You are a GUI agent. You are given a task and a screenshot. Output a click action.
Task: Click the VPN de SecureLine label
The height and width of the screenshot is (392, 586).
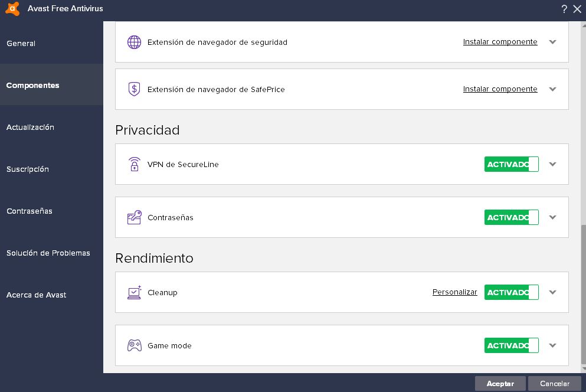(x=183, y=164)
